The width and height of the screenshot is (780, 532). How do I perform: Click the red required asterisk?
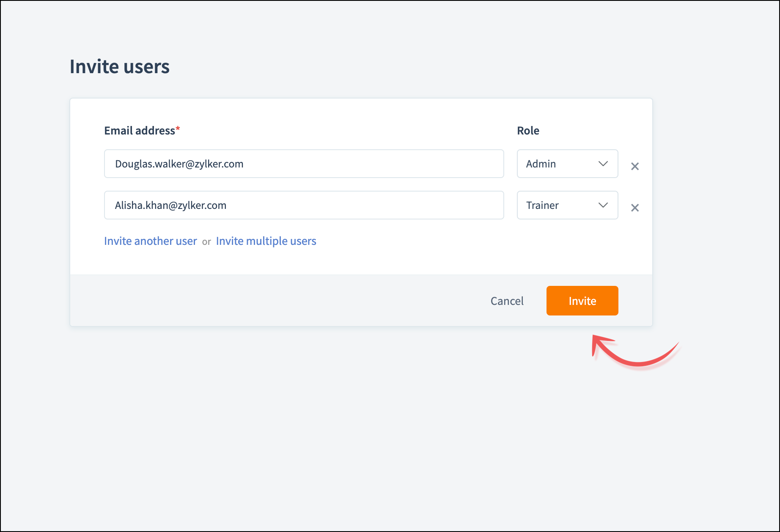178,129
